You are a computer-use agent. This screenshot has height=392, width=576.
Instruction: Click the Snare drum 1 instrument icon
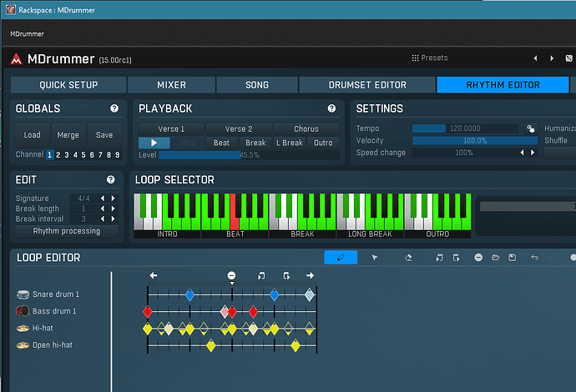23,294
